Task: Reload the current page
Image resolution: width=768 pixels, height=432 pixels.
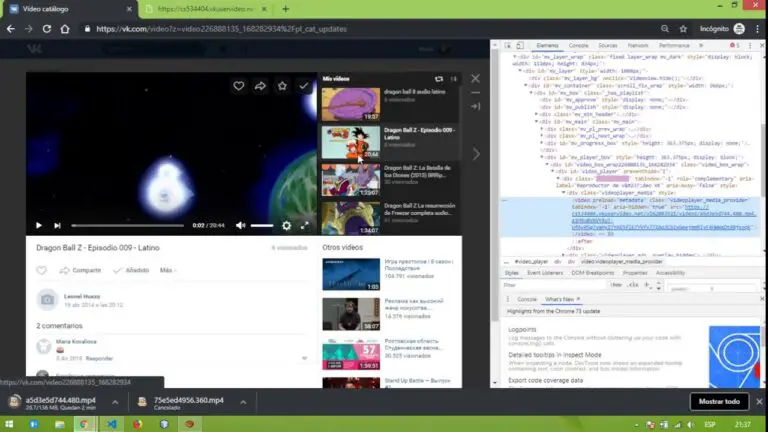Action: coord(47,29)
